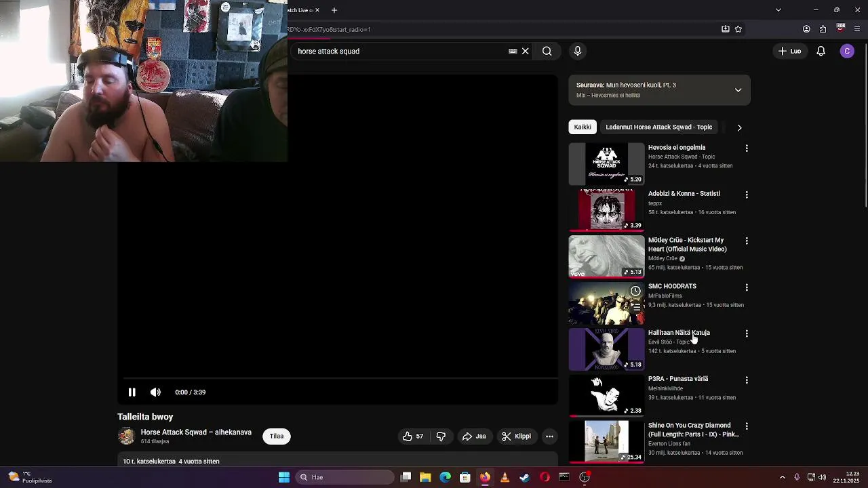This screenshot has width=868, height=488.
Task: Open the Kickstart My Heart thumbnail
Action: [x=606, y=257]
